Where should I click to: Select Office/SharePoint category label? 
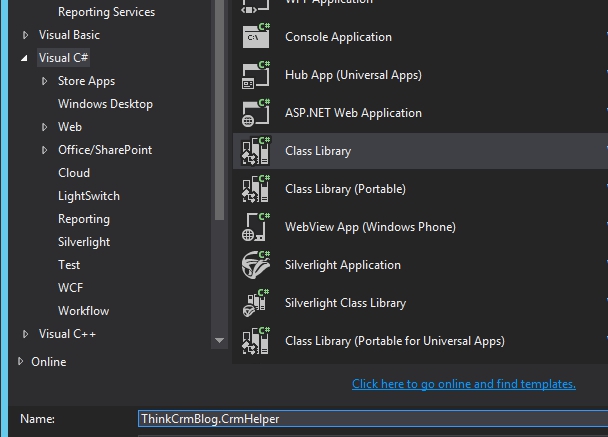tap(105, 150)
